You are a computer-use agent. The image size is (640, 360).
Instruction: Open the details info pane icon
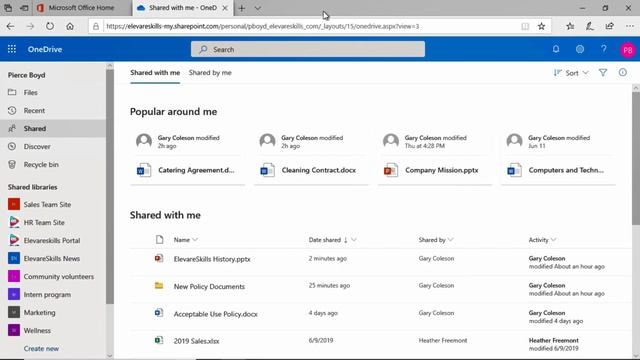pos(622,72)
